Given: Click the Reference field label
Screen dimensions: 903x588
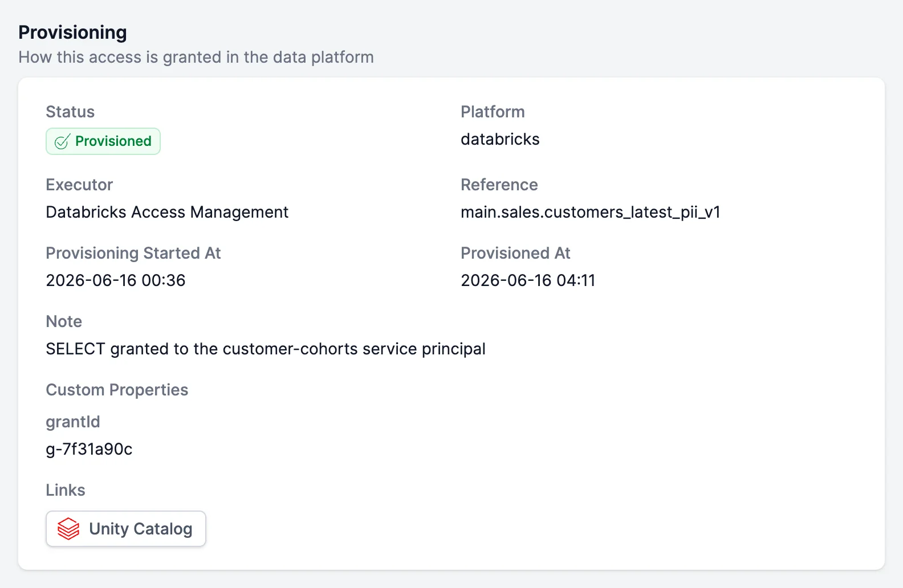Looking at the screenshot, I should [x=499, y=185].
